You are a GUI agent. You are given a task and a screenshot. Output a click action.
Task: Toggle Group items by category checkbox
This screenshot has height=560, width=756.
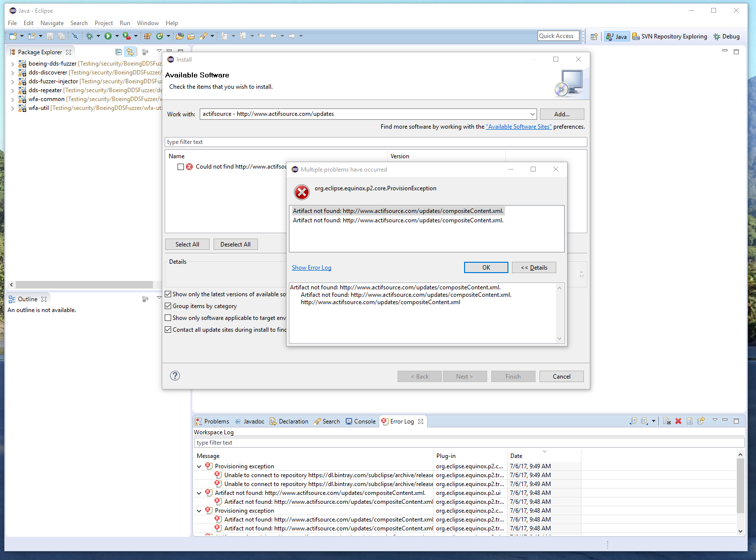pyautogui.click(x=168, y=306)
